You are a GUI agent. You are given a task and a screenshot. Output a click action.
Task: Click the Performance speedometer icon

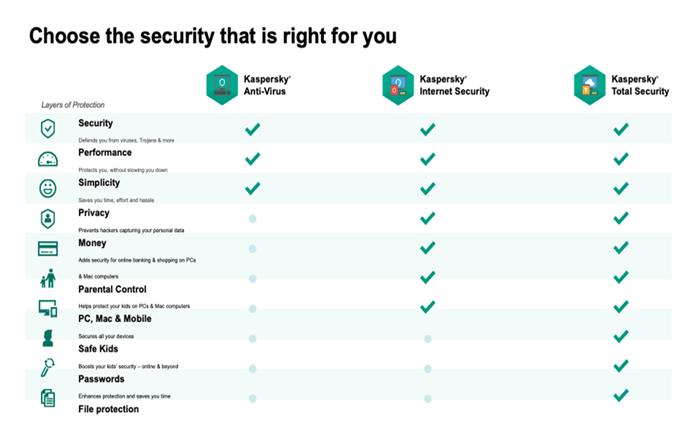coord(48,159)
